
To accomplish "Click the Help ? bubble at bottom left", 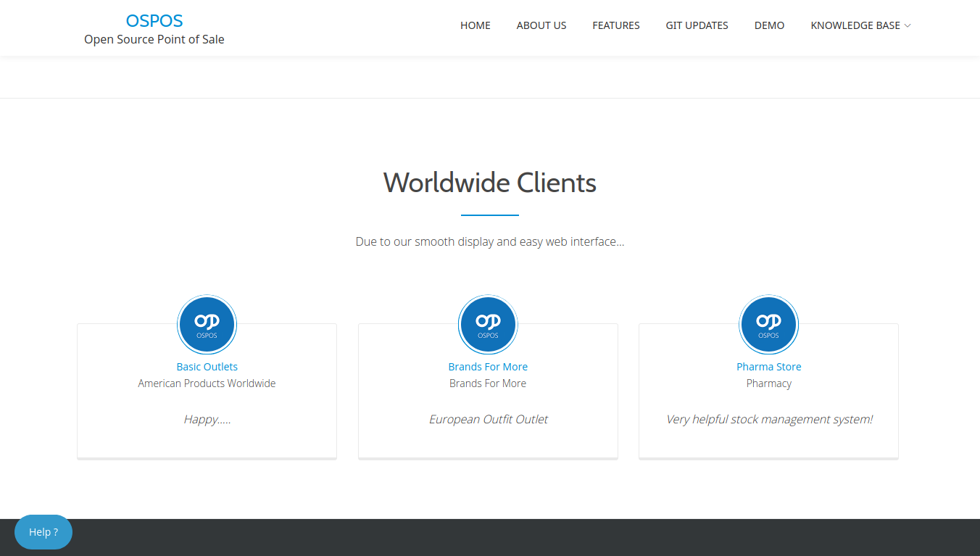I will 43,531.
